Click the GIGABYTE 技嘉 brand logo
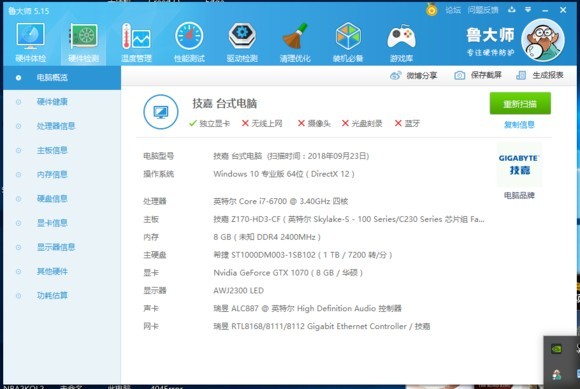This screenshot has height=389, width=580. click(519, 165)
